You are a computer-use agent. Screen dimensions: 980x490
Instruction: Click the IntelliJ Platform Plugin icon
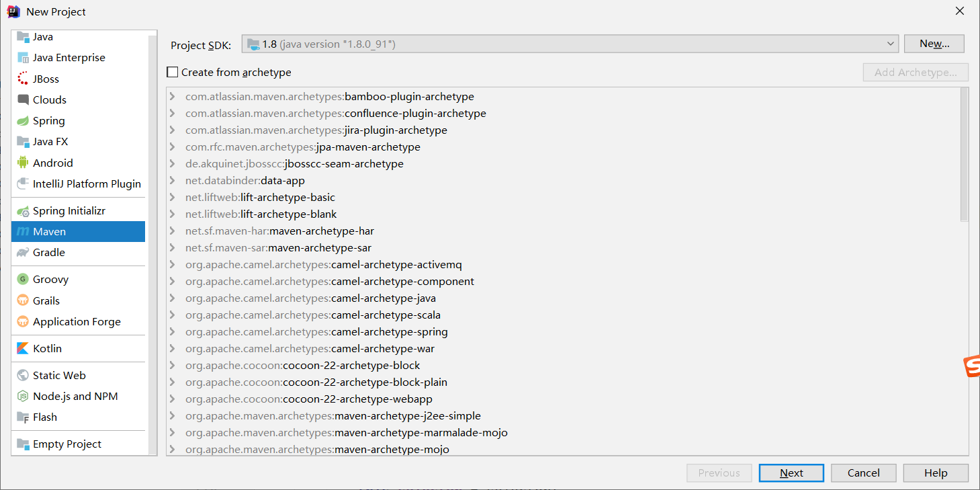coord(24,183)
